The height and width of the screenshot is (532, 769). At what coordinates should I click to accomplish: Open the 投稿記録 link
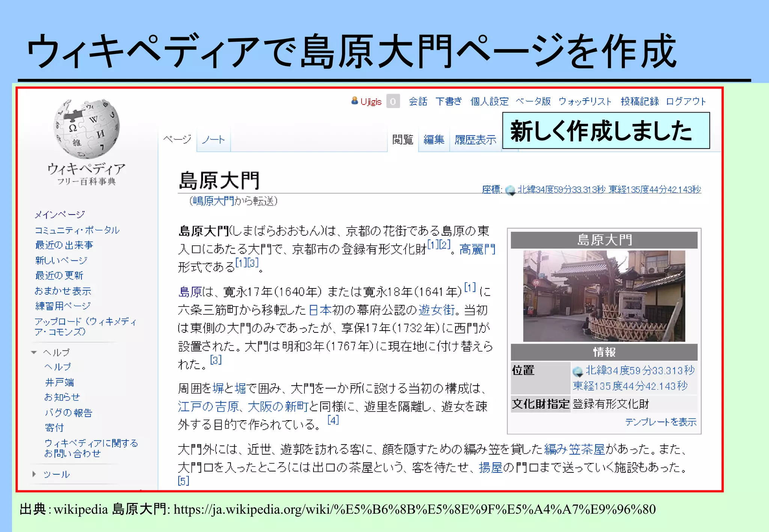[640, 101]
